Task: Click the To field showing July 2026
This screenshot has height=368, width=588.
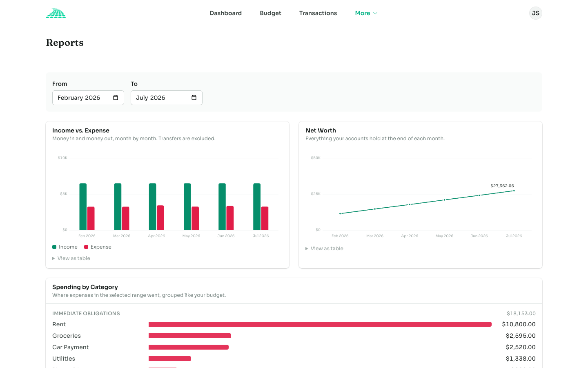Action: (167, 98)
